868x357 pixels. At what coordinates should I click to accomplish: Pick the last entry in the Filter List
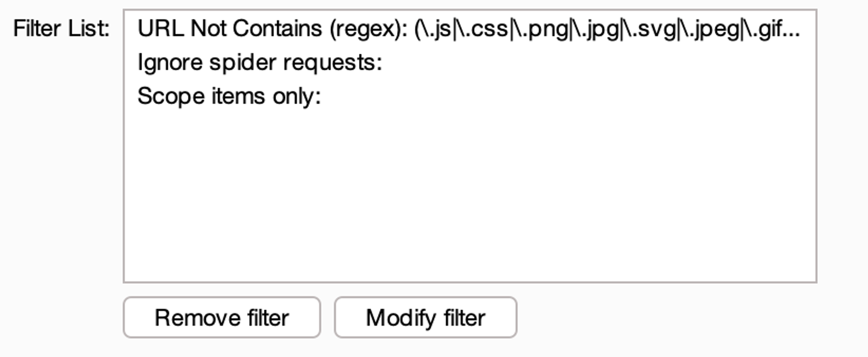470,96
